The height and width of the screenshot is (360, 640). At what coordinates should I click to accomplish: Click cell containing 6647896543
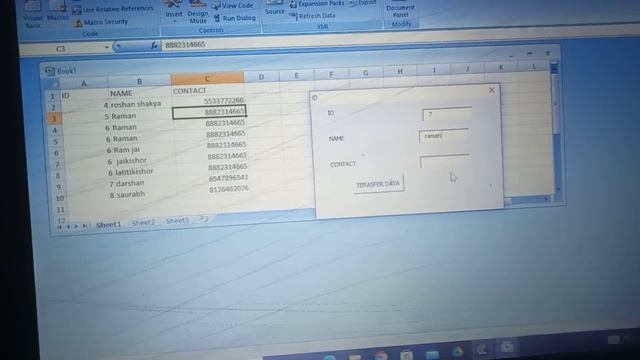[213, 178]
